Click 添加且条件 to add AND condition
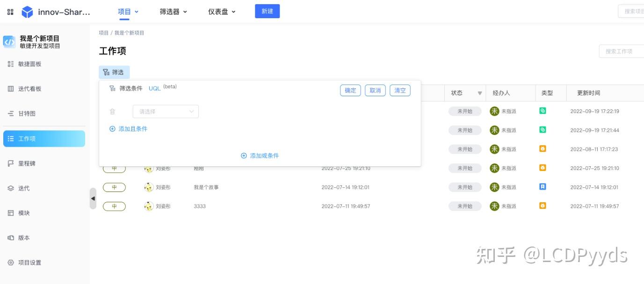 128,129
